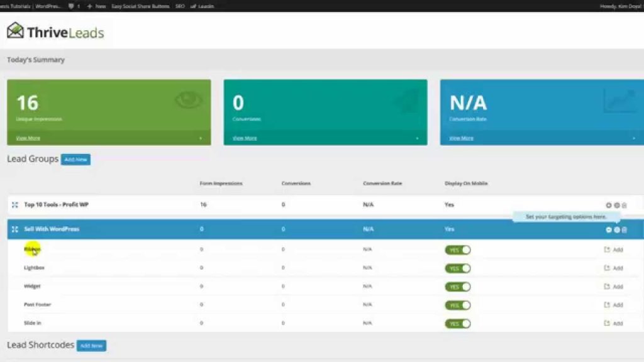Expand the Top 10 Tools group
Viewport: 644px width, 362px height.
click(609, 206)
